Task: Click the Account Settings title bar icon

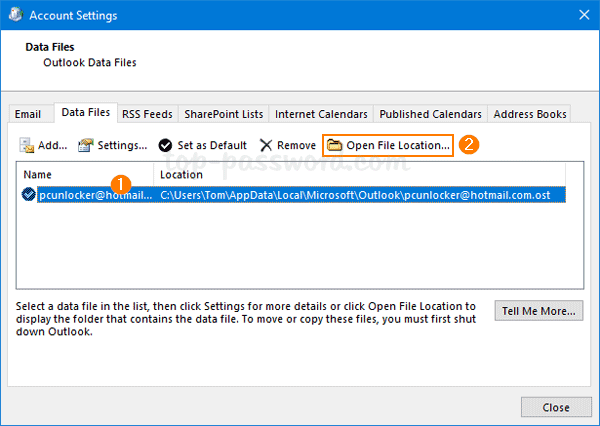Action: click(x=14, y=16)
